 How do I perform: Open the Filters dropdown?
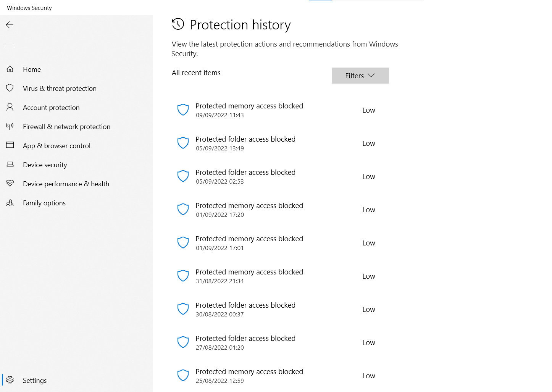[360, 76]
